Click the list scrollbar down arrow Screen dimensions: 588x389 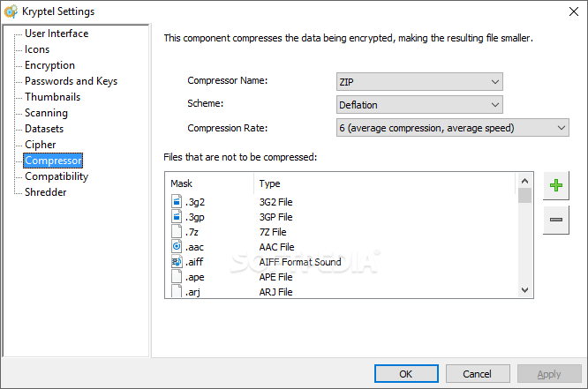pyautogui.click(x=524, y=289)
